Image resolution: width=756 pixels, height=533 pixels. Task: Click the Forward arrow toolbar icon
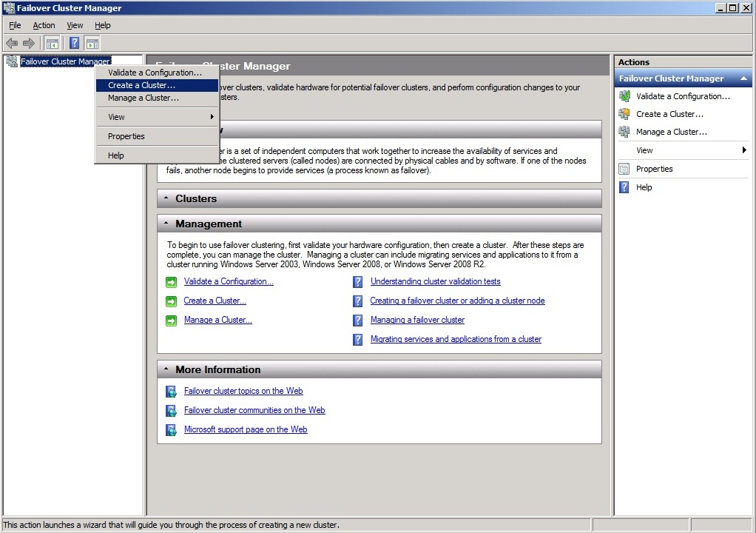tap(29, 44)
